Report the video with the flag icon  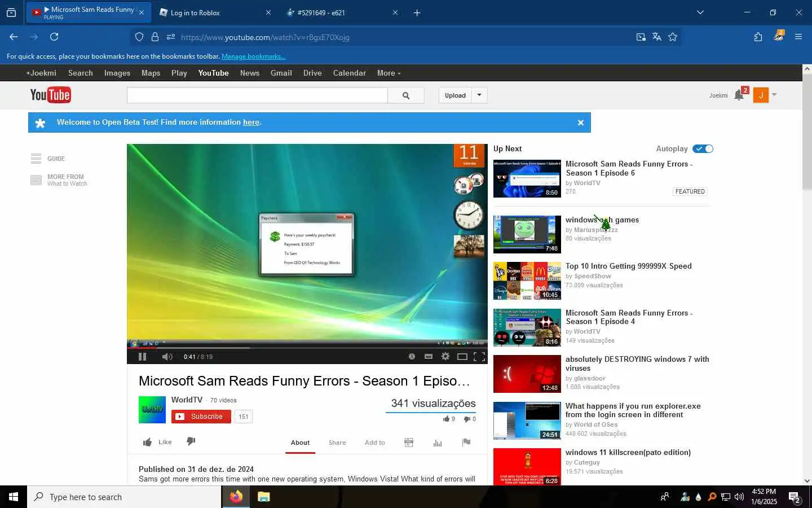click(466, 442)
